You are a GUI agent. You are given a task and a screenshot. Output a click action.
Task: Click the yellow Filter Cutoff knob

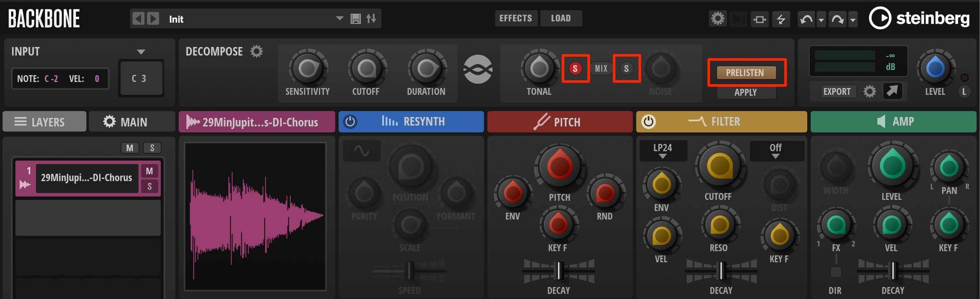coord(720,165)
